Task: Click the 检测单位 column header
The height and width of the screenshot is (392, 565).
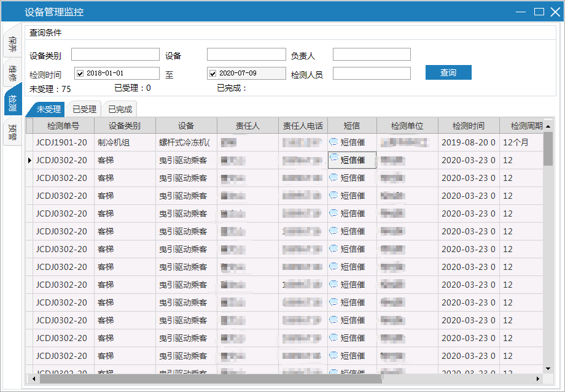Action: 407,126
